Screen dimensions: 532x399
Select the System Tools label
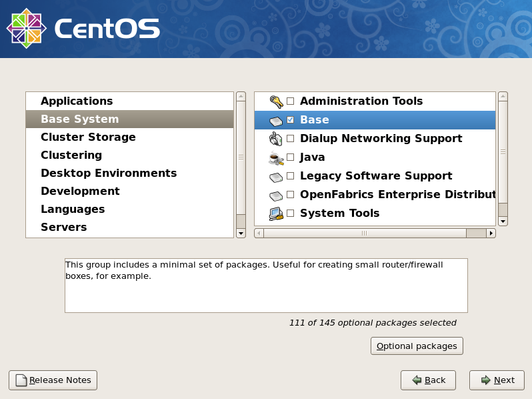coord(339,213)
